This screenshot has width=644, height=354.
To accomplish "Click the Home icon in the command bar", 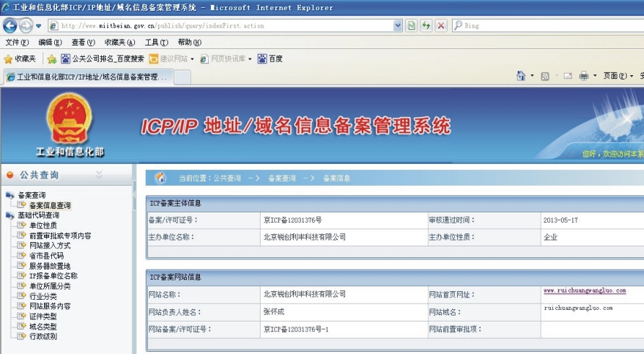I will (521, 76).
